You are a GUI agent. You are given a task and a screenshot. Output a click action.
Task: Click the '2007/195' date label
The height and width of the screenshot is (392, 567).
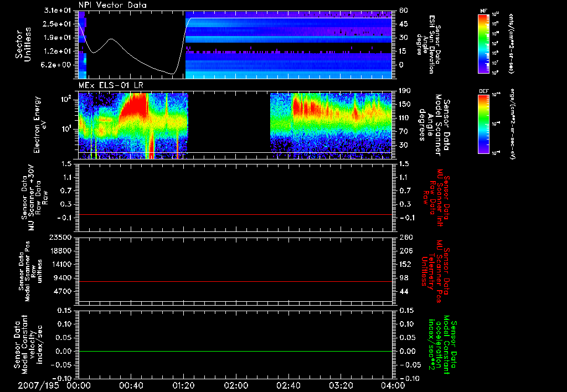[x=37, y=385]
